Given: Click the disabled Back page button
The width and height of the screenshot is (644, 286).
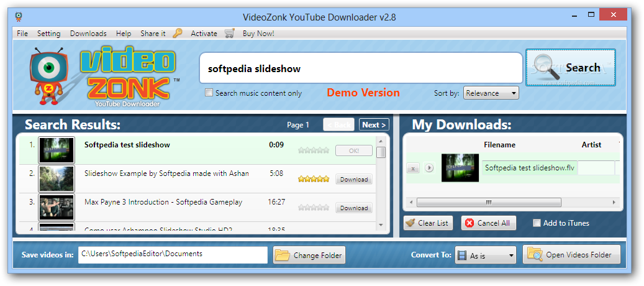Looking at the screenshot, I should click(x=339, y=125).
